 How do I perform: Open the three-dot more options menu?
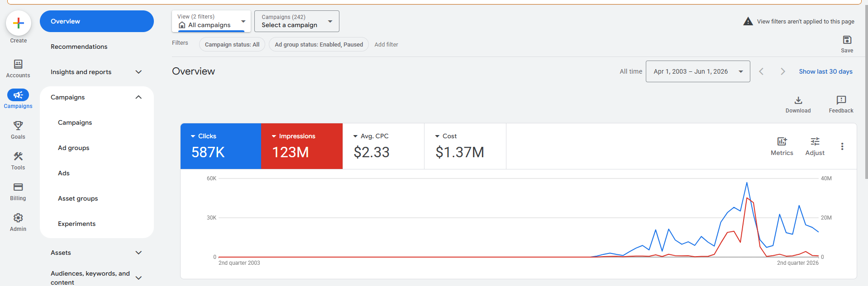click(842, 146)
